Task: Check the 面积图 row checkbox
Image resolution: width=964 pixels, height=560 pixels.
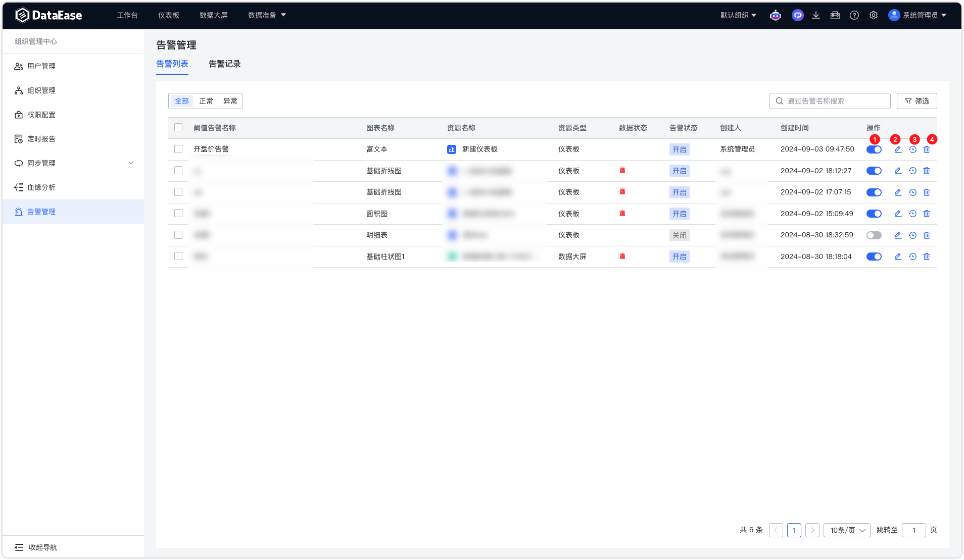Action: click(178, 213)
